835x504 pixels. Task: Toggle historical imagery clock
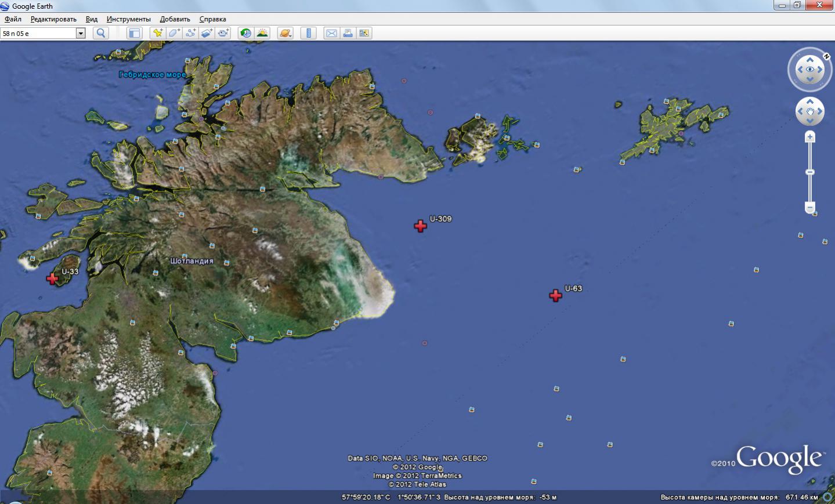(x=246, y=33)
